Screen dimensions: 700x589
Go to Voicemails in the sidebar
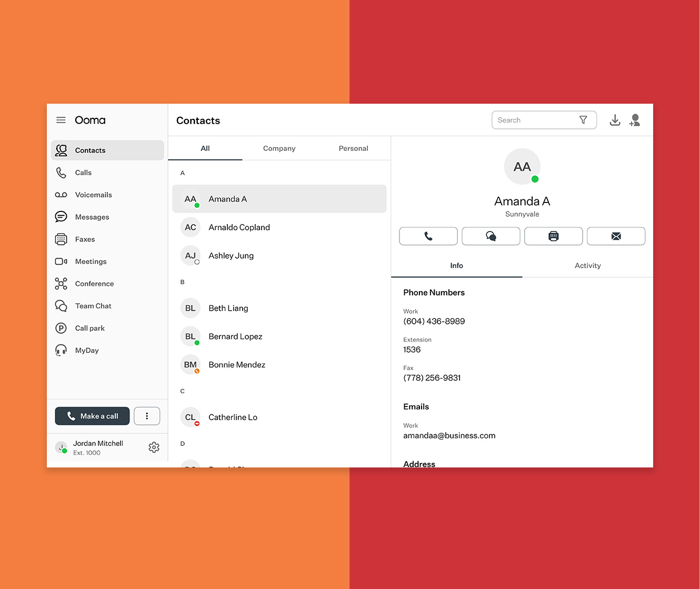pyautogui.click(x=93, y=195)
